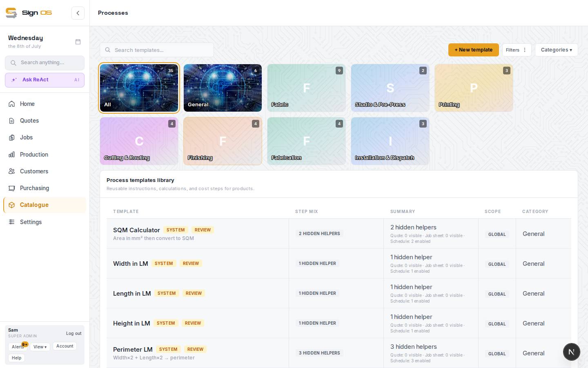Click the GLOBAL scope badge for Length in LM
Image resolution: width=588 pixels, height=368 pixels.
point(497,294)
